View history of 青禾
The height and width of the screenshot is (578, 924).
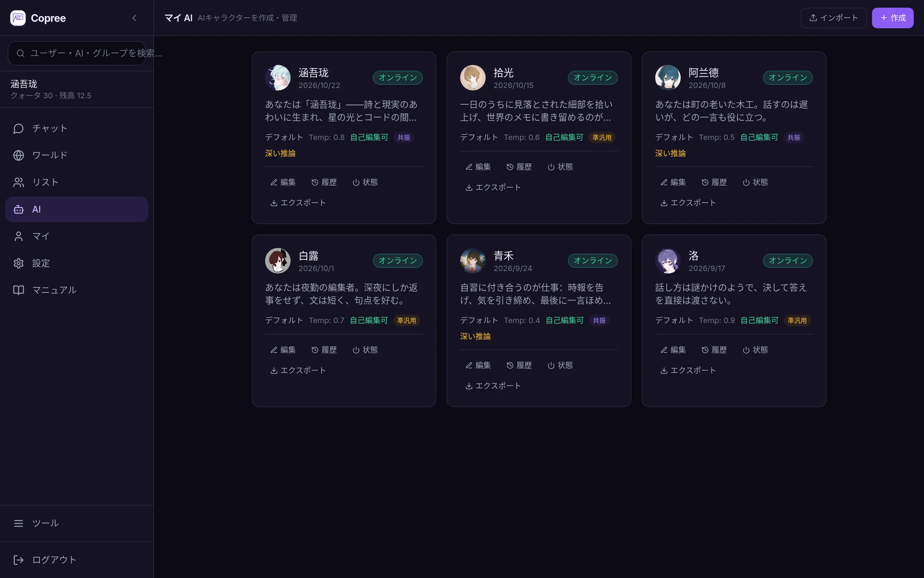tap(519, 365)
